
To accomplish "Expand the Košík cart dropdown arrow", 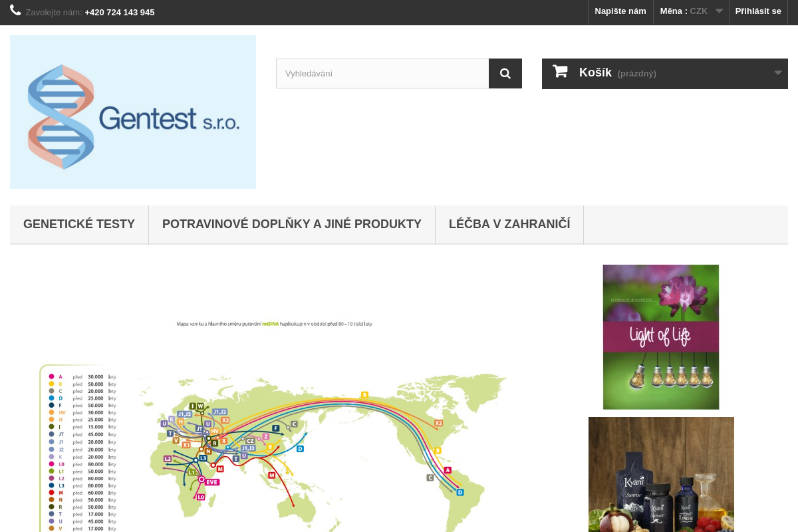I will click(777, 73).
